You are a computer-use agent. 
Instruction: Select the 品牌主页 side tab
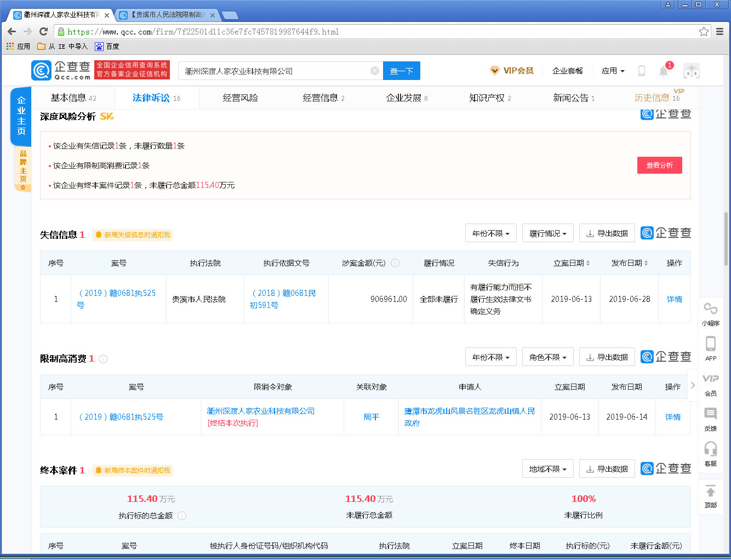(x=22, y=169)
